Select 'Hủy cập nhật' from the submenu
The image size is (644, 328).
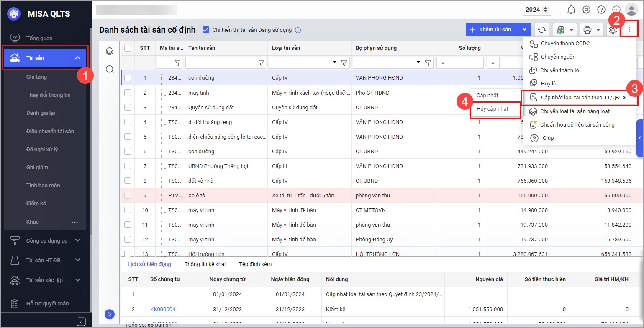493,109
